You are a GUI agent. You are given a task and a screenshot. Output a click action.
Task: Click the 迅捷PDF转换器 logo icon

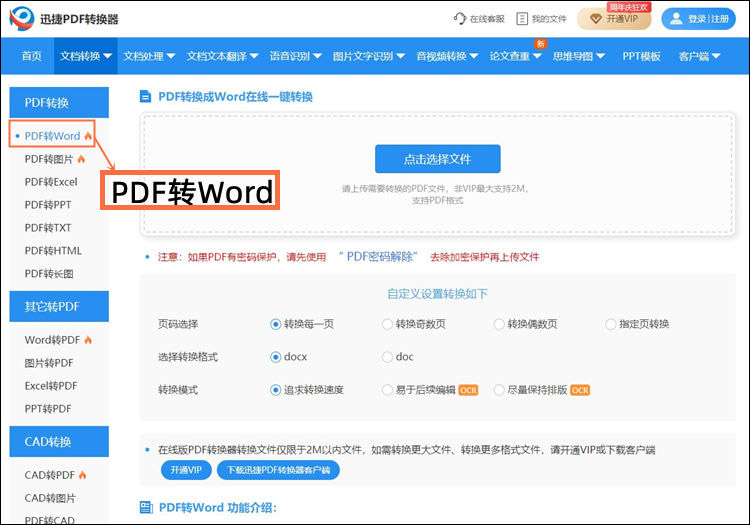22,19
